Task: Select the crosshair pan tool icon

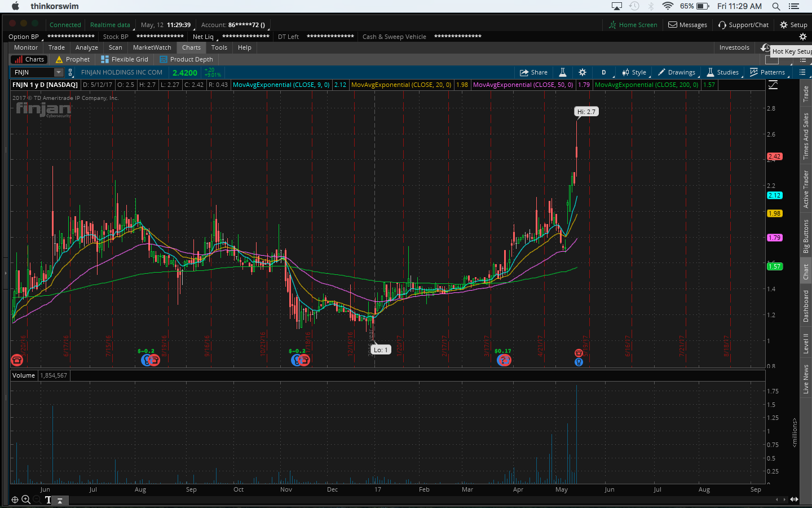Action: coord(15,500)
